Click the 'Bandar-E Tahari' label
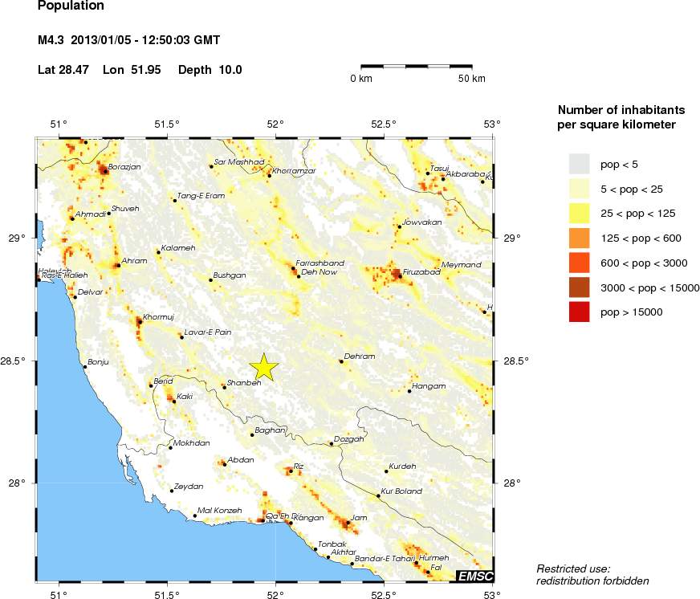Screen dimensions: 700x599 [385, 558]
